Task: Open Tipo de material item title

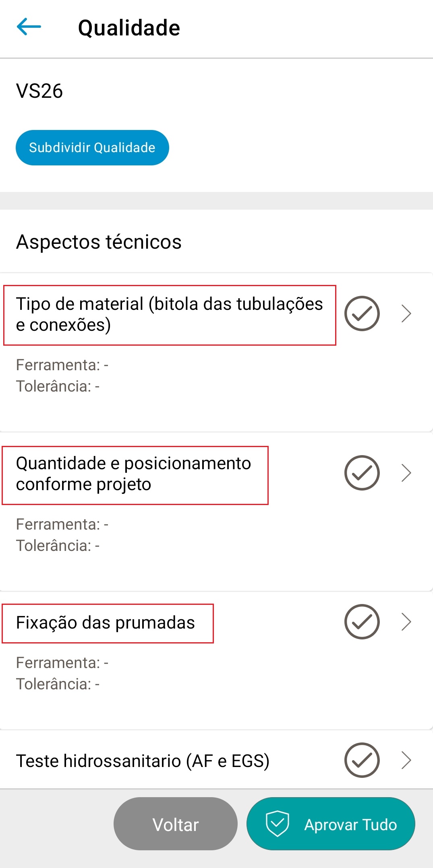Action: [x=170, y=315]
